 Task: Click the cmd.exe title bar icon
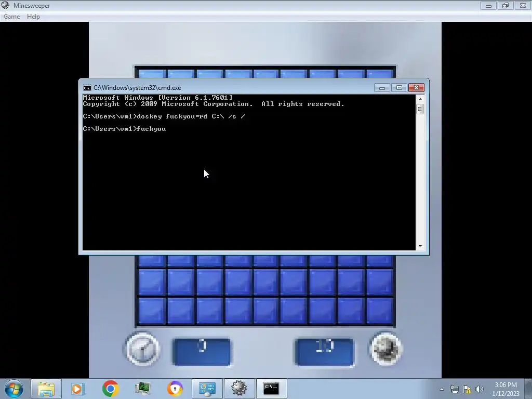coord(87,88)
